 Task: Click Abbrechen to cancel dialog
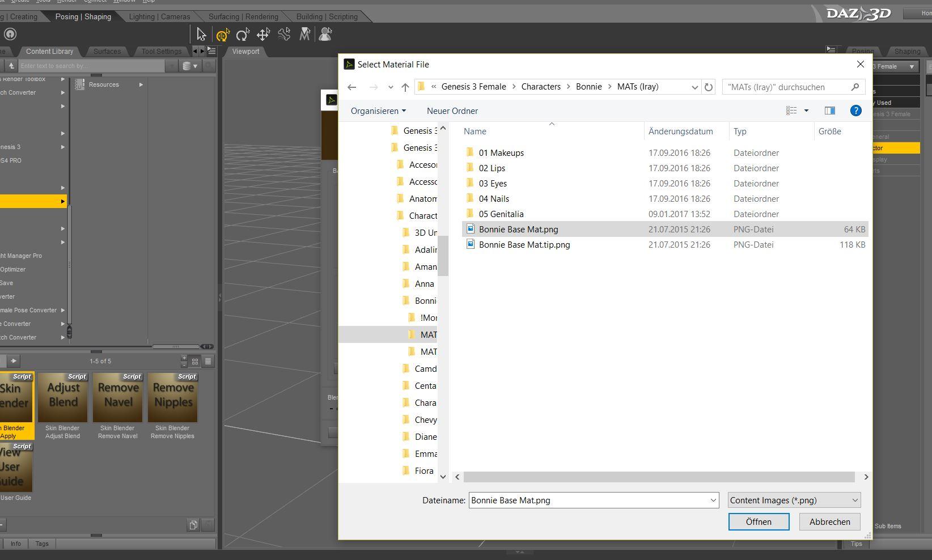pyautogui.click(x=829, y=521)
